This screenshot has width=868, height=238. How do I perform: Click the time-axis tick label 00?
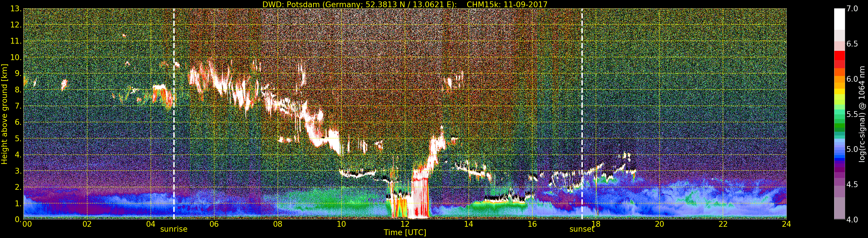(27, 224)
